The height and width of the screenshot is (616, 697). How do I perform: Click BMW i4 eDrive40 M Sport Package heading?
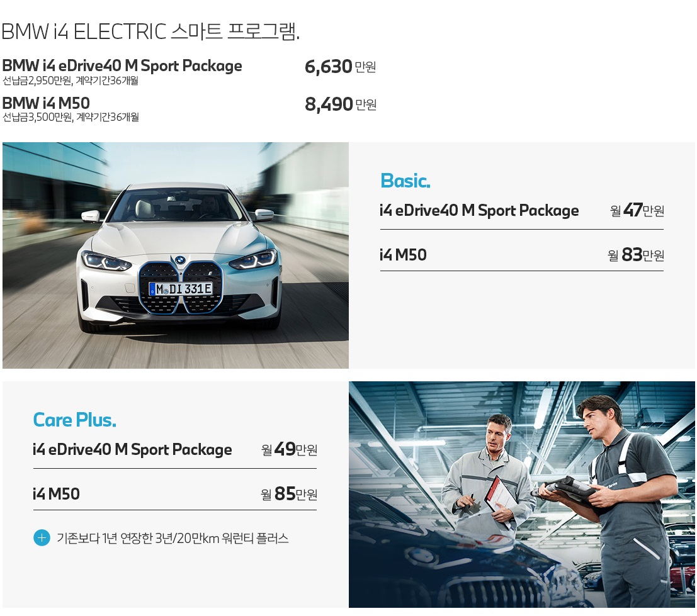(x=122, y=65)
